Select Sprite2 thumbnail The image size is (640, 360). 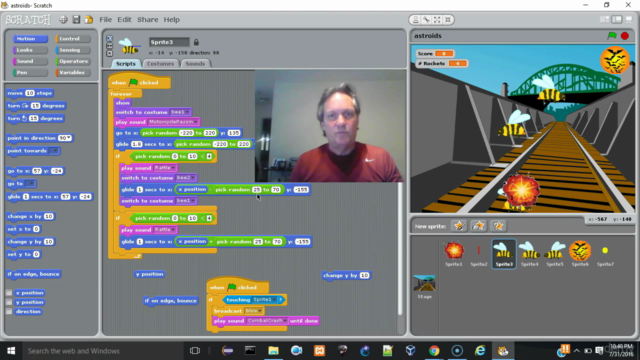[479, 254]
